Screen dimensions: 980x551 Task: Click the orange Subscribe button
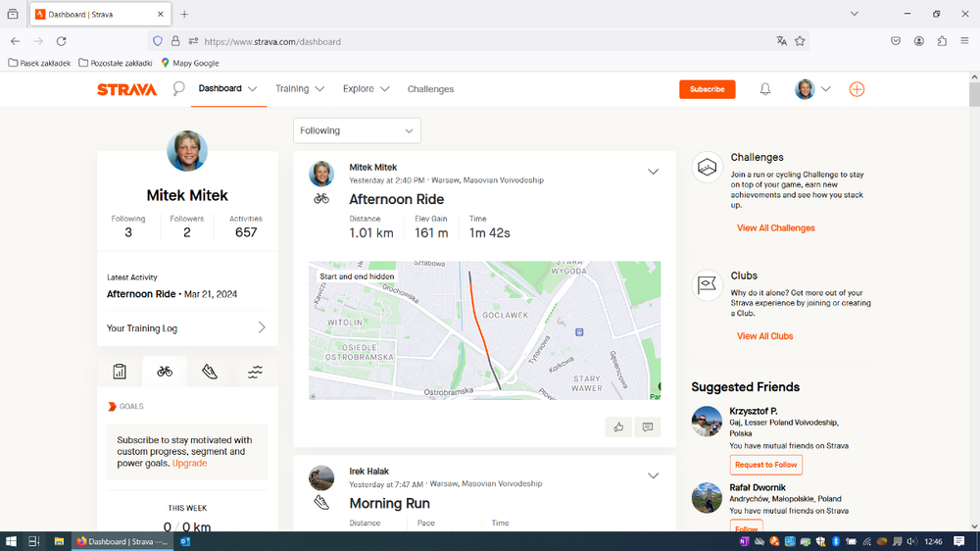(707, 89)
